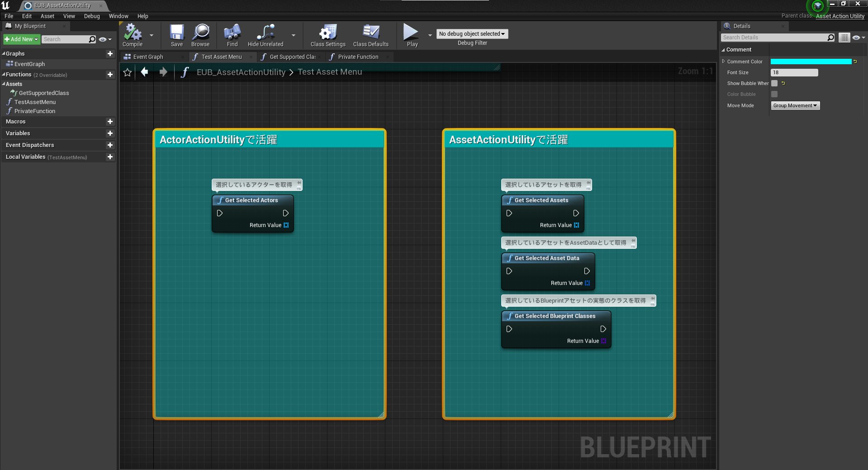
Task: Open debug object selection dropdown
Action: pyautogui.click(x=472, y=34)
